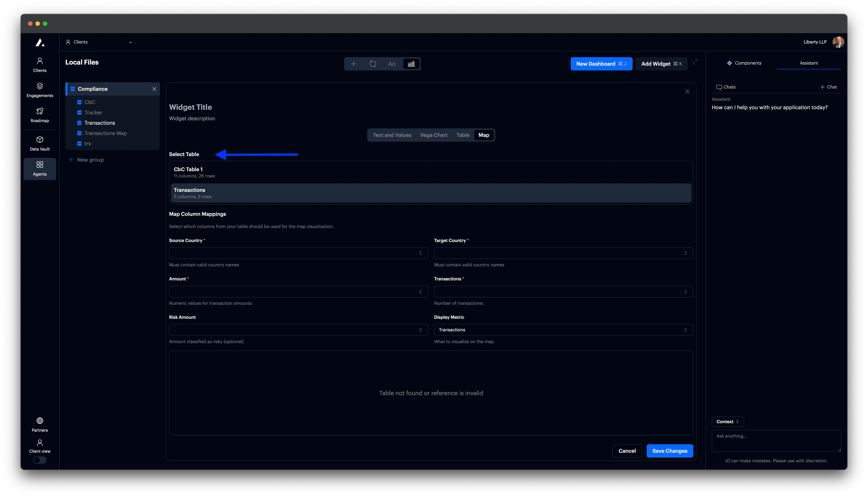Click the refresh icon in the top toolbar
868x497 pixels.
tap(373, 64)
